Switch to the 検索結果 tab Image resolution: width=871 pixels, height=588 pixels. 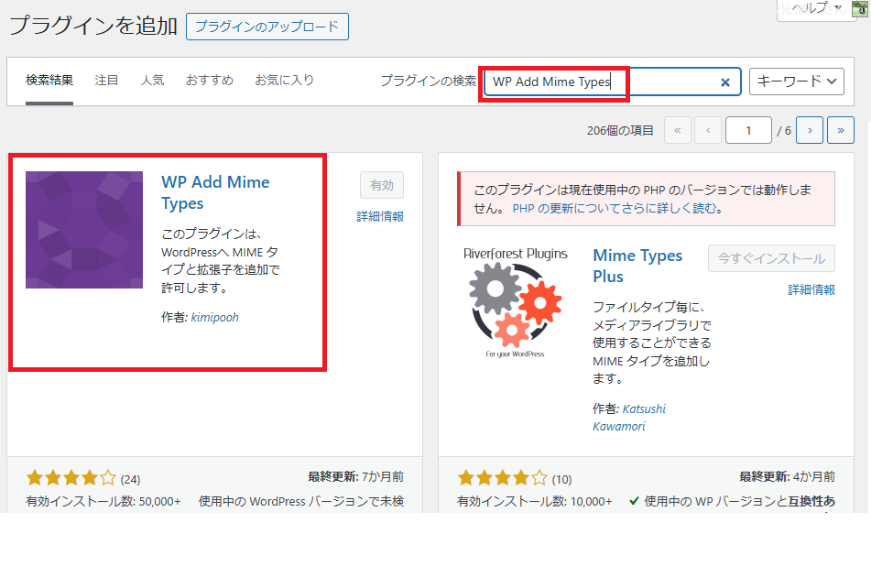pos(49,81)
